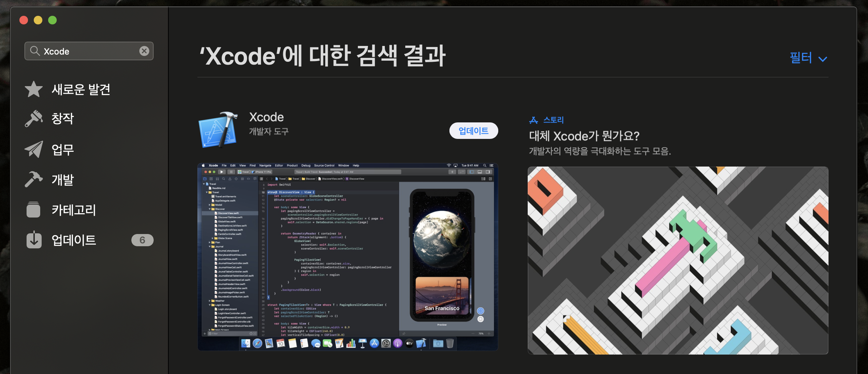This screenshot has height=374, width=868.
Task: Open the Xcode screenshot preview
Action: pyautogui.click(x=347, y=257)
